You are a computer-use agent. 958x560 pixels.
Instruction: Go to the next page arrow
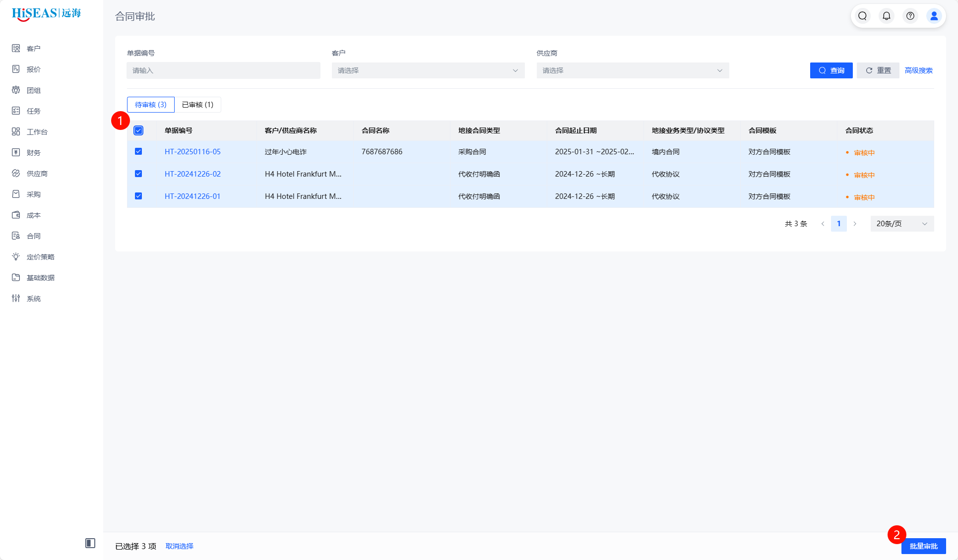click(855, 224)
